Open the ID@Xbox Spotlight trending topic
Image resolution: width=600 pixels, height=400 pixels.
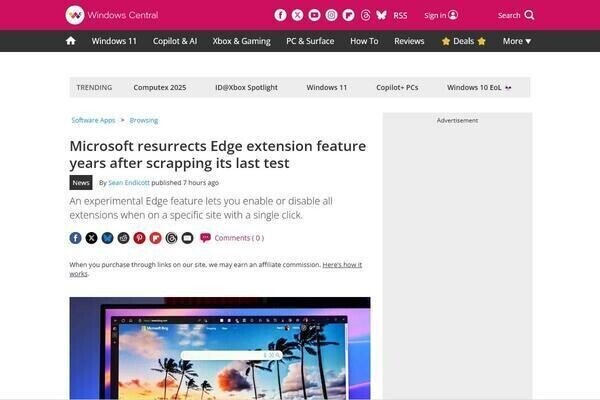tap(246, 88)
